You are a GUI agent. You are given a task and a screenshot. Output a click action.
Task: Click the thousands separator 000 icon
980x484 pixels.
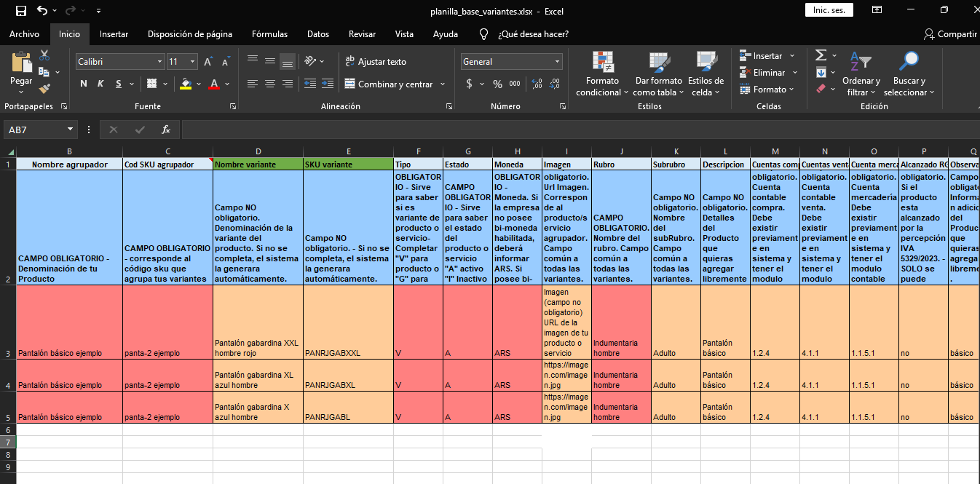click(515, 84)
